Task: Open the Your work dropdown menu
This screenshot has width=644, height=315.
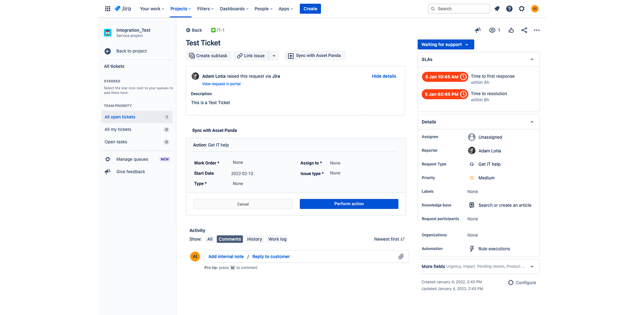Action: tap(152, 9)
